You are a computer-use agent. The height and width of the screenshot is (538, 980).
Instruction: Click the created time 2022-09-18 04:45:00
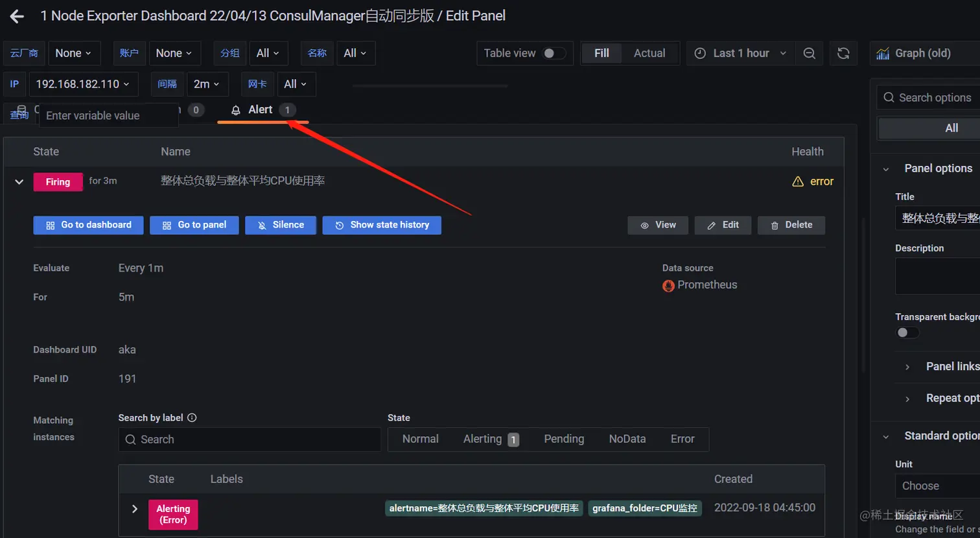click(765, 508)
